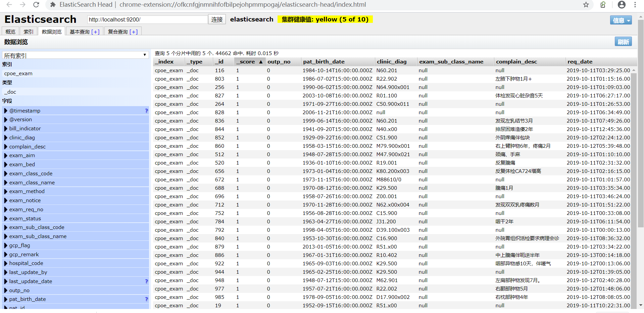Select the _doc type filter

[76, 92]
